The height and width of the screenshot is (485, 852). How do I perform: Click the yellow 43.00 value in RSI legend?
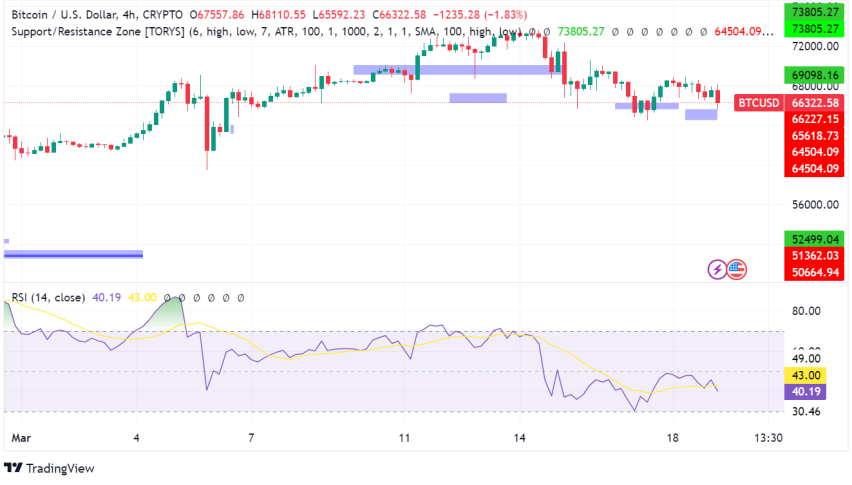(142, 298)
